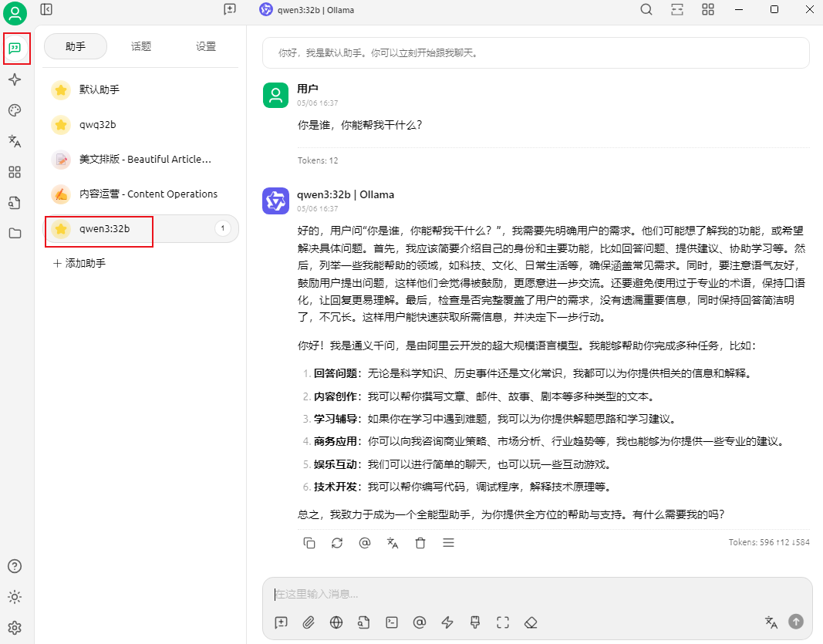Open the mini apps grid icon in the top bar
The width and height of the screenshot is (823, 644).
coord(708,9)
